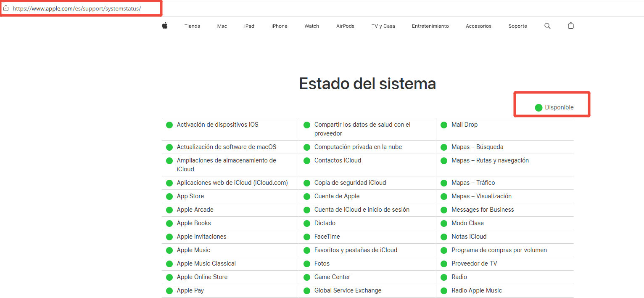Viewport: 644px width, 298px height.
Task: Open the iPad menu
Action: tap(249, 26)
